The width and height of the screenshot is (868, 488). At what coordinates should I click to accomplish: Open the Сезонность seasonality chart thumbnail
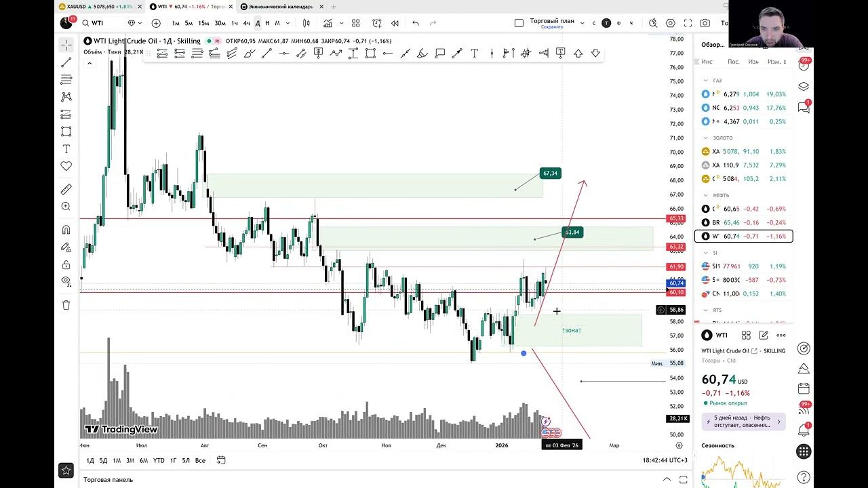[744, 470]
